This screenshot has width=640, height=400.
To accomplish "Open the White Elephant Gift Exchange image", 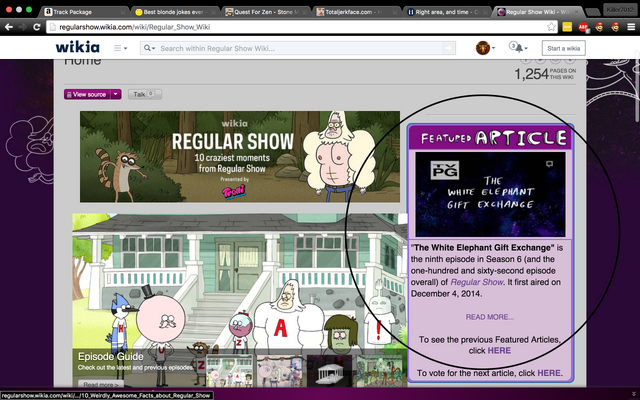I will click(x=490, y=194).
